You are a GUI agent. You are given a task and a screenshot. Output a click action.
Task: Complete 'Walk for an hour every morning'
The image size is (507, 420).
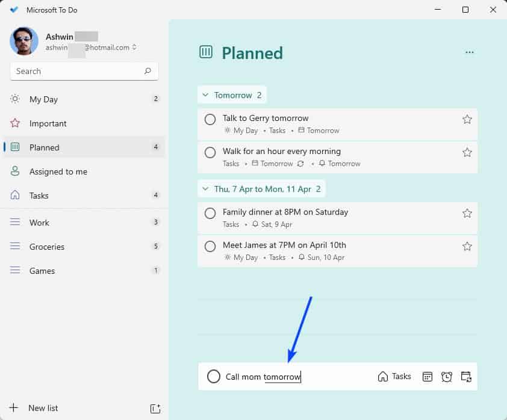tap(210, 152)
